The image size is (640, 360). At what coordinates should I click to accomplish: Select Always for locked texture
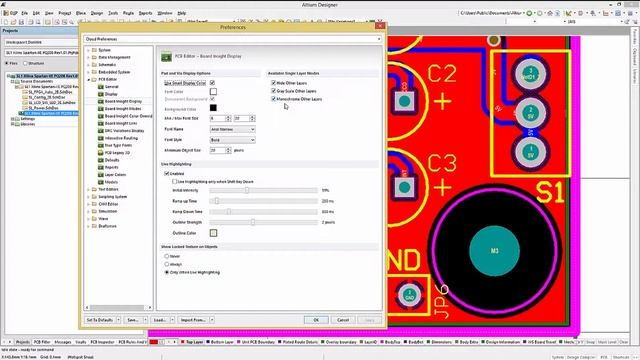(x=167, y=264)
